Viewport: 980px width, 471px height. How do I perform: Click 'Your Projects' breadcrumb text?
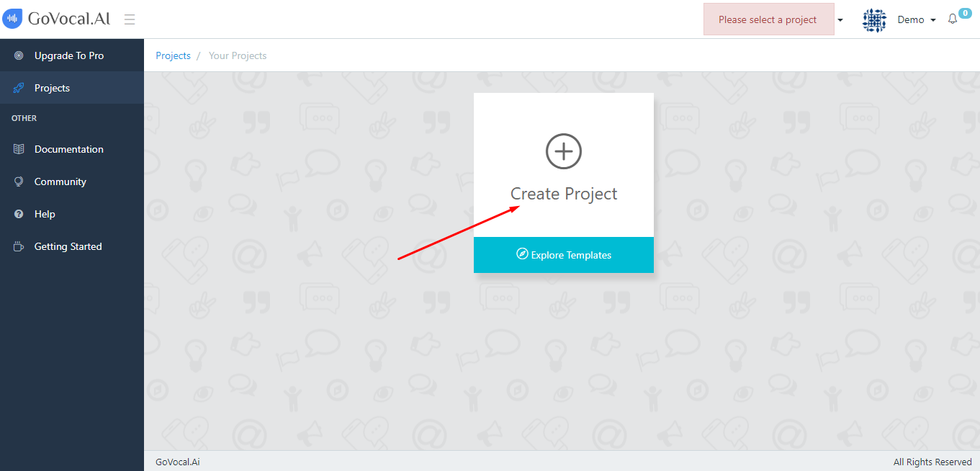pyautogui.click(x=238, y=55)
